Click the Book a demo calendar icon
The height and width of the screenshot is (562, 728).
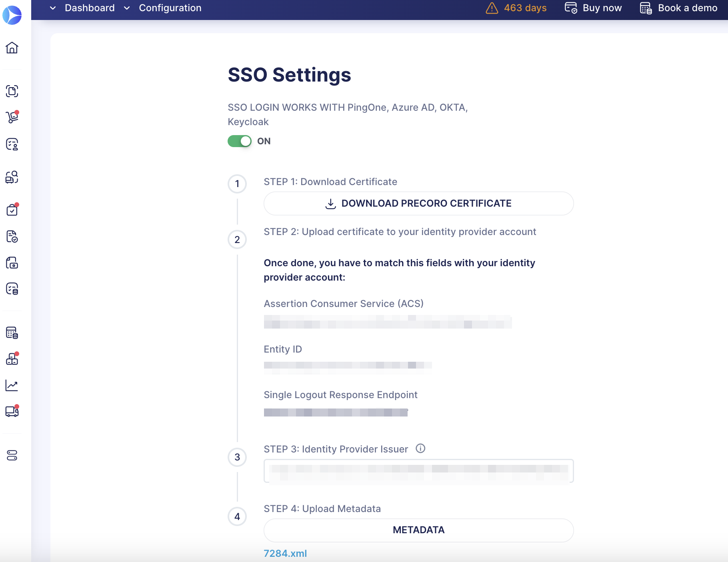point(646,8)
